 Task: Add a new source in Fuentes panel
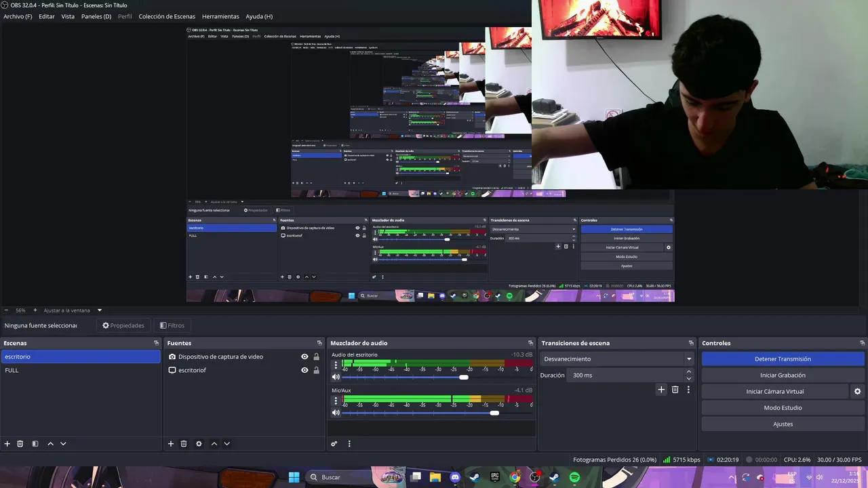pyautogui.click(x=171, y=444)
